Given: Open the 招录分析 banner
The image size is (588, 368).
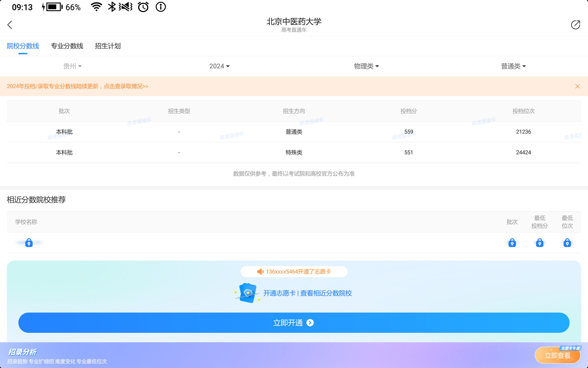Looking at the screenshot, I should pos(294,355).
